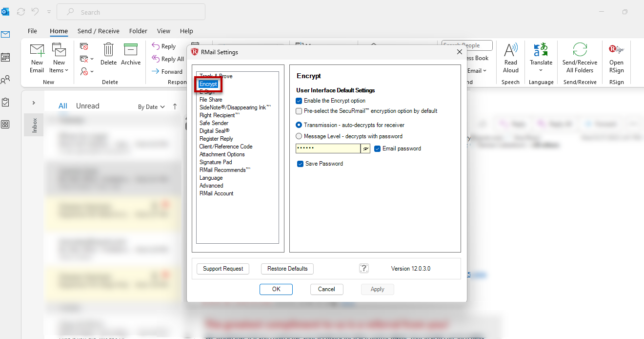
Task: Click the help question mark icon
Action: tap(364, 268)
